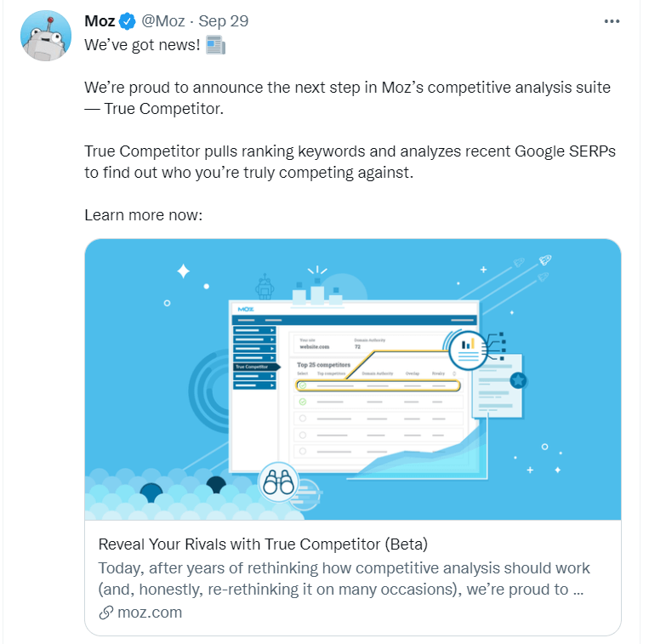649x644 pixels.
Task: Click the second green checked circle in the competitors list
Action: pyautogui.click(x=302, y=402)
